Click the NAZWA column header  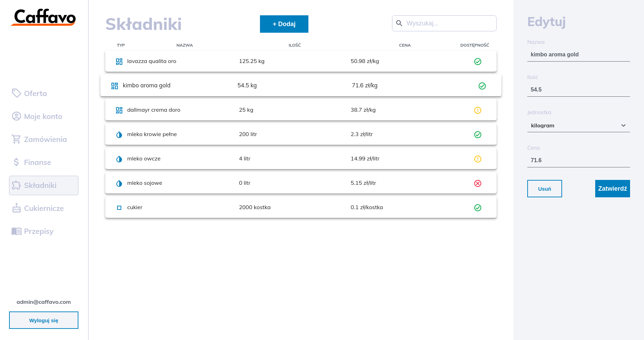click(x=185, y=45)
